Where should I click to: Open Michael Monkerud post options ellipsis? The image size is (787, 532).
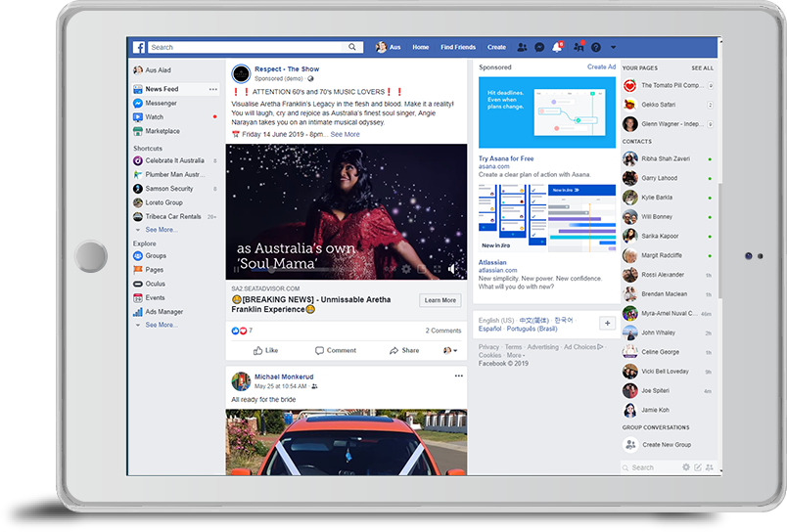[459, 377]
